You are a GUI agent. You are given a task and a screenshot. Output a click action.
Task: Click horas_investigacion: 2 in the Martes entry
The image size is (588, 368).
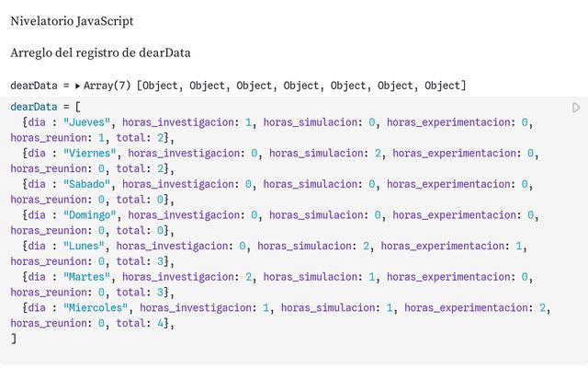pyautogui.click(x=187, y=277)
